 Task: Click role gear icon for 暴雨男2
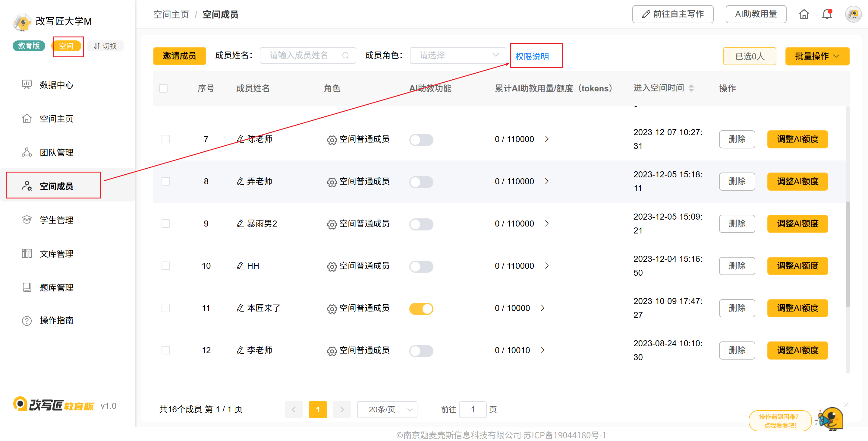(x=332, y=224)
